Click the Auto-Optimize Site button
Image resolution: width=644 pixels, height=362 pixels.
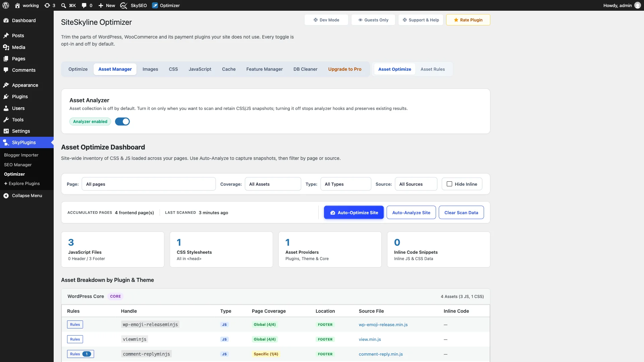click(x=354, y=213)
